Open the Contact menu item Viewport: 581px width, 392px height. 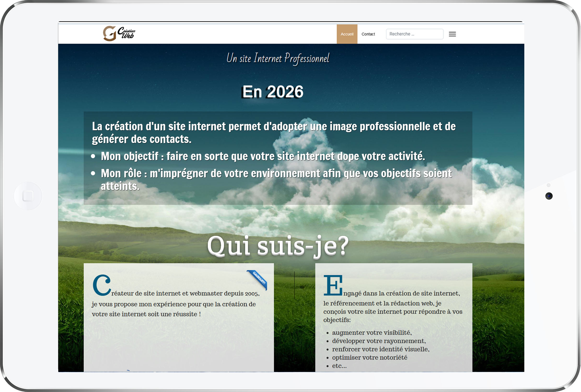[368, 34]
